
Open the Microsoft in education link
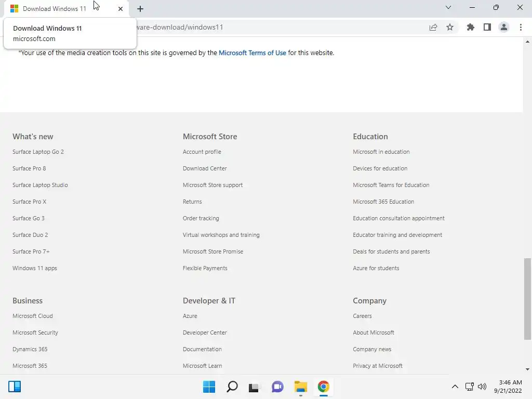point(381,152)
